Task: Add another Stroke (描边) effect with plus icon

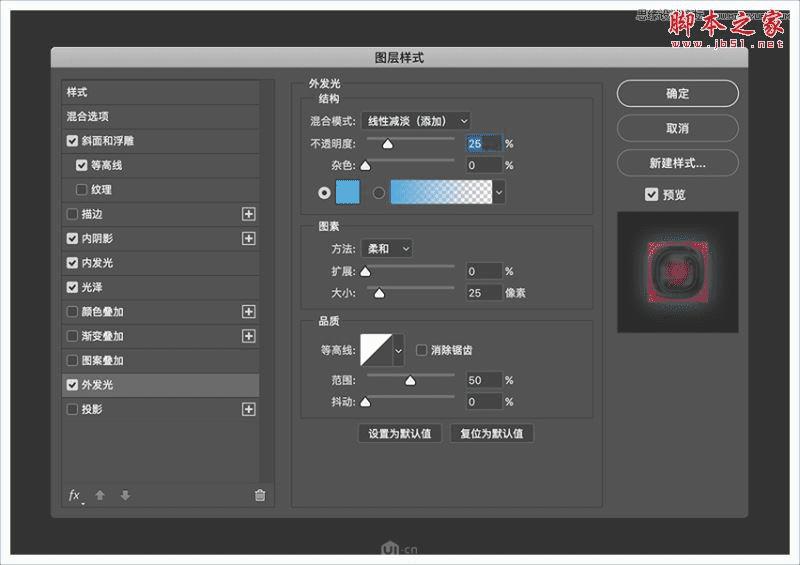Action: [x=248, y=214]
